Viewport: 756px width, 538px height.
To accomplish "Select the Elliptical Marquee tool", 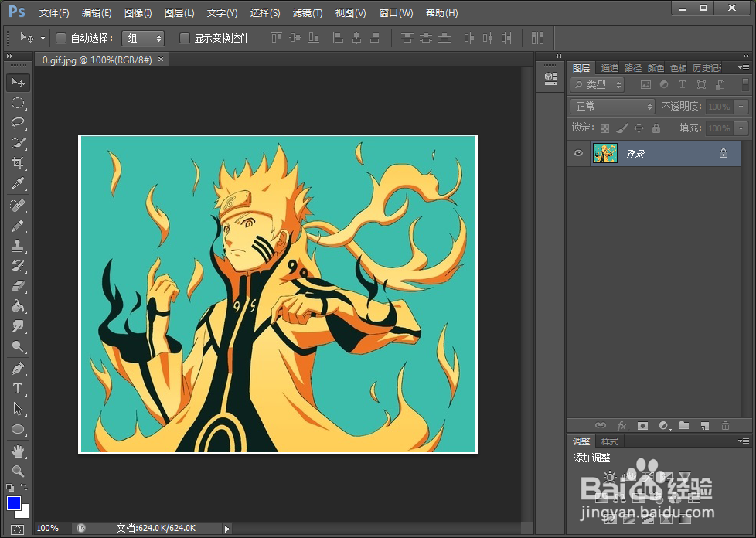I will (18, 103).
